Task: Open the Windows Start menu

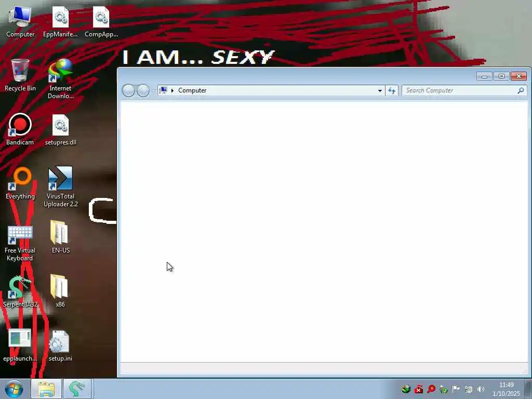Action: pyautogui.click(x=14, y=389)
